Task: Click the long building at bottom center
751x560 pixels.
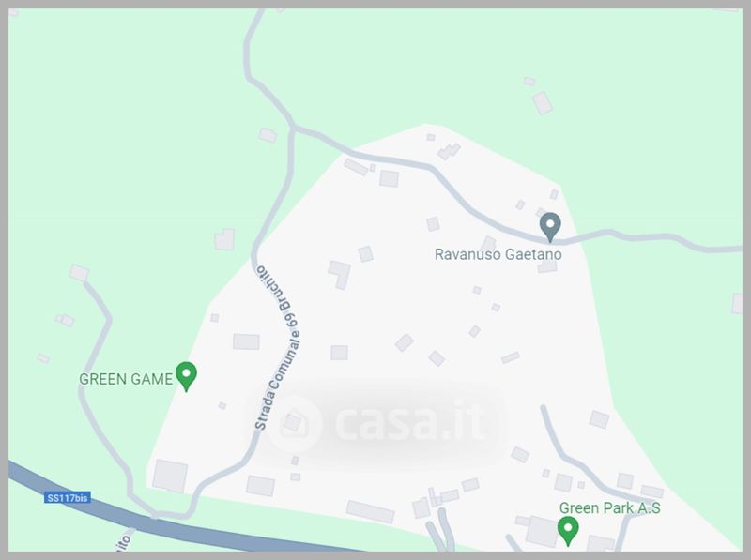Action: pos(370,511)
